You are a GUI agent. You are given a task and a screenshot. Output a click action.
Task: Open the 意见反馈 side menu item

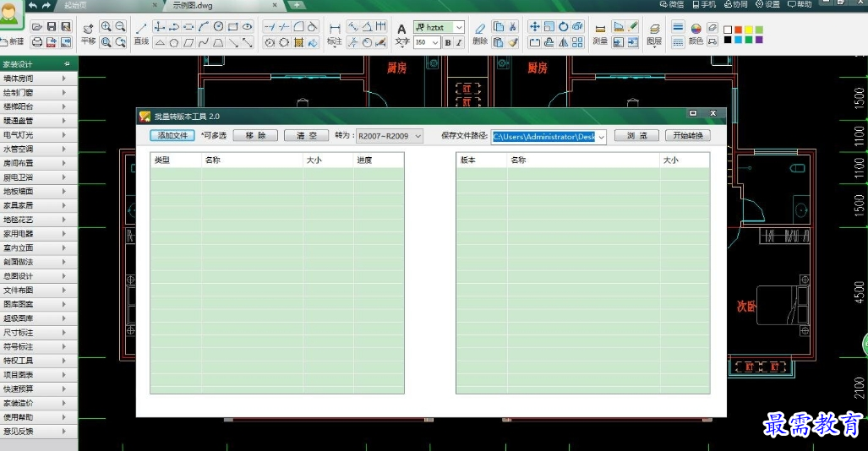pyautogui.click(x=38, y=431)
